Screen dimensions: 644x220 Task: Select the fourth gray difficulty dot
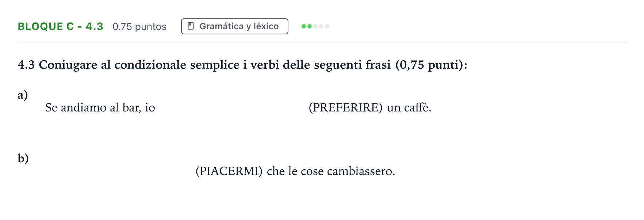pyautogui.click(x=321, y=26)
